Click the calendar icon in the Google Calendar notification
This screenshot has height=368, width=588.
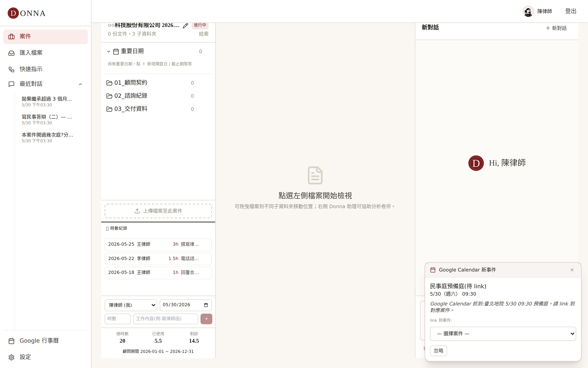click(x=433, y=270)
